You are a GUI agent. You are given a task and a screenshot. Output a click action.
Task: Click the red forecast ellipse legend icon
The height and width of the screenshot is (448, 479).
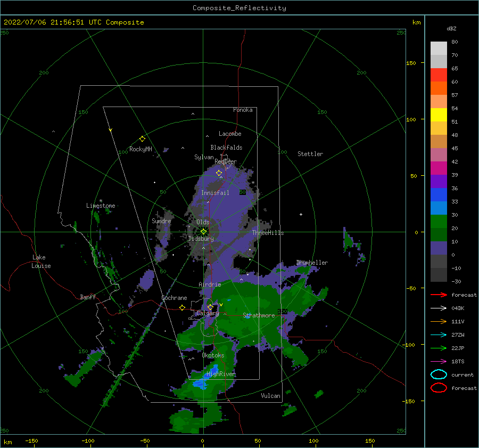[439, 388]
